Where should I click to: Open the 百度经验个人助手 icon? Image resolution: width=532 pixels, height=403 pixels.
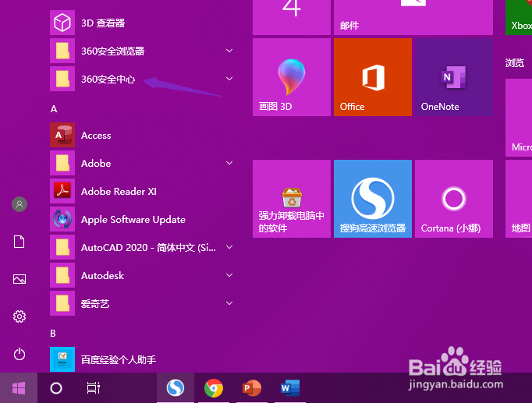(x=62, y=359)
